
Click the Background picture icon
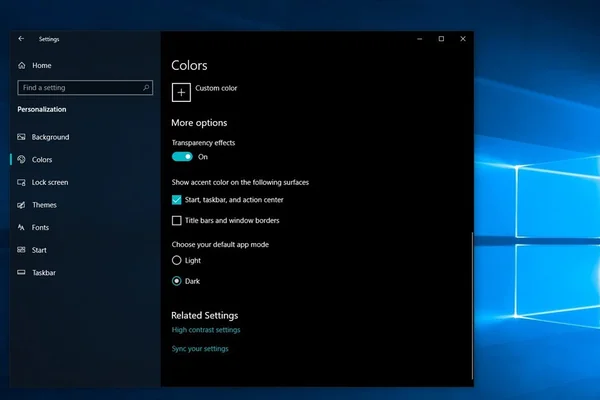(21, 137)
